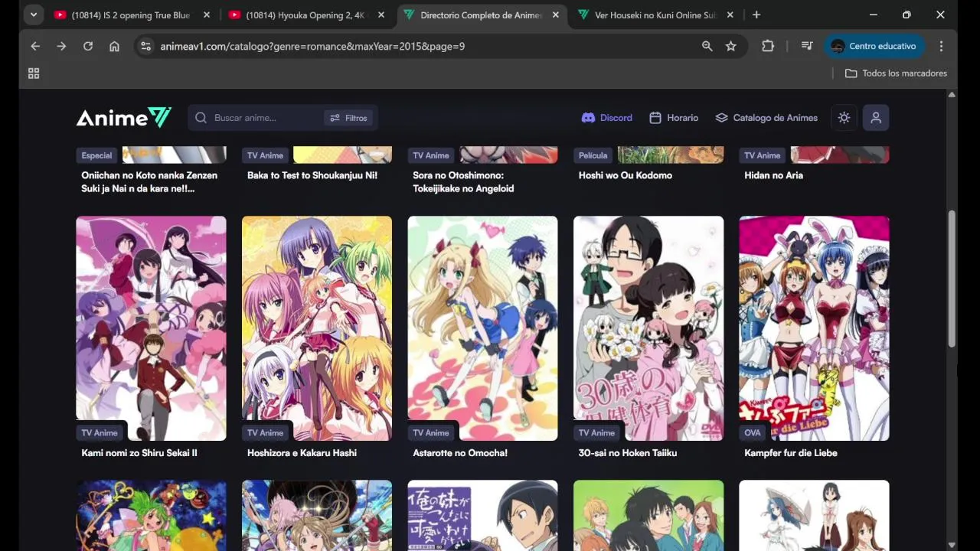Open Kampfer fur die Liebe poster
Viewport: 980px width, 551px height.
tap(814, 328)
